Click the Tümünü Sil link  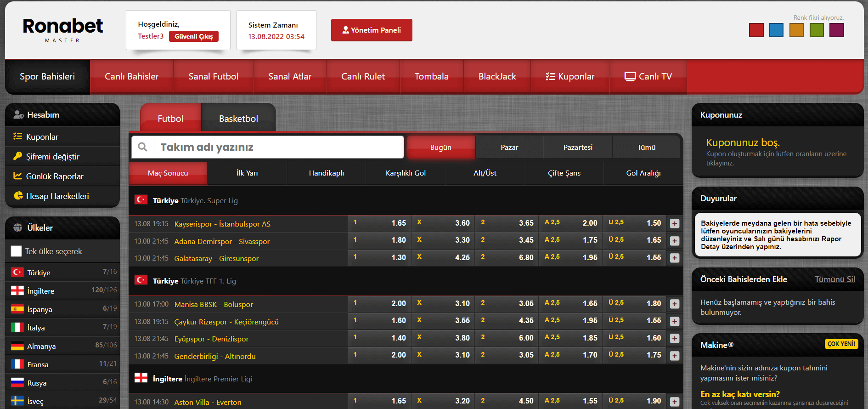[x=834, y=279]
